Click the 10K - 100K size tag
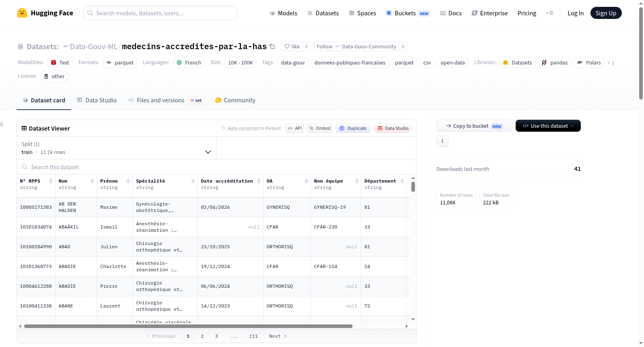644x347 pixels. [240, 62]
